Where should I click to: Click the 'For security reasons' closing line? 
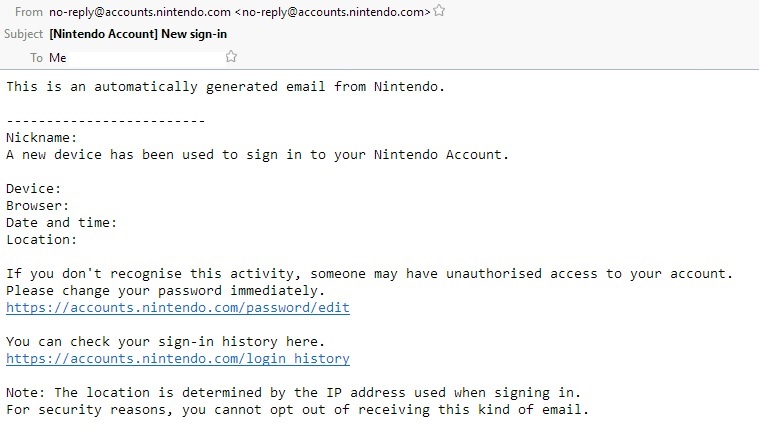point(297,410)
